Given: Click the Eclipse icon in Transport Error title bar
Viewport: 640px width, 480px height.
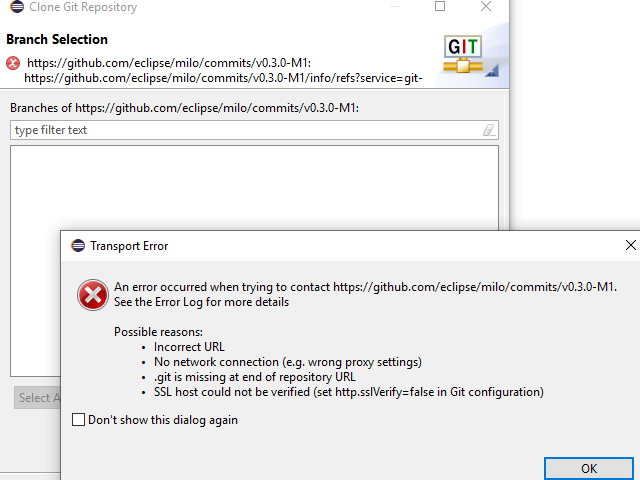Looking at the screenshot, I should tap(78, 246).
